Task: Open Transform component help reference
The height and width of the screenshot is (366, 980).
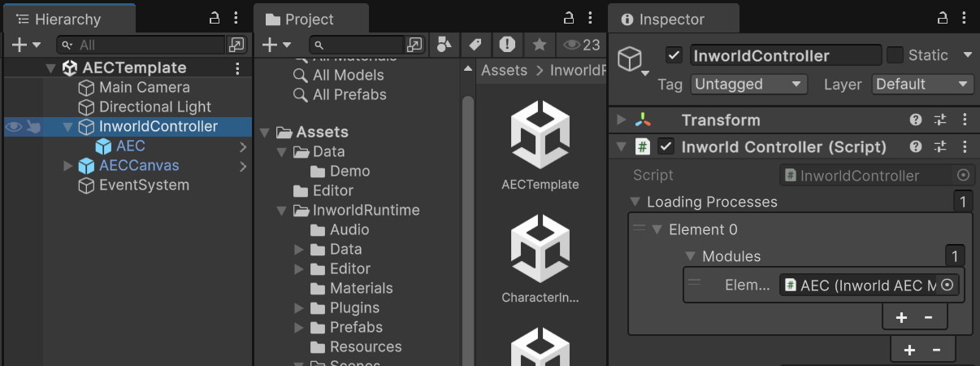Action: click(x=916, y=120)
